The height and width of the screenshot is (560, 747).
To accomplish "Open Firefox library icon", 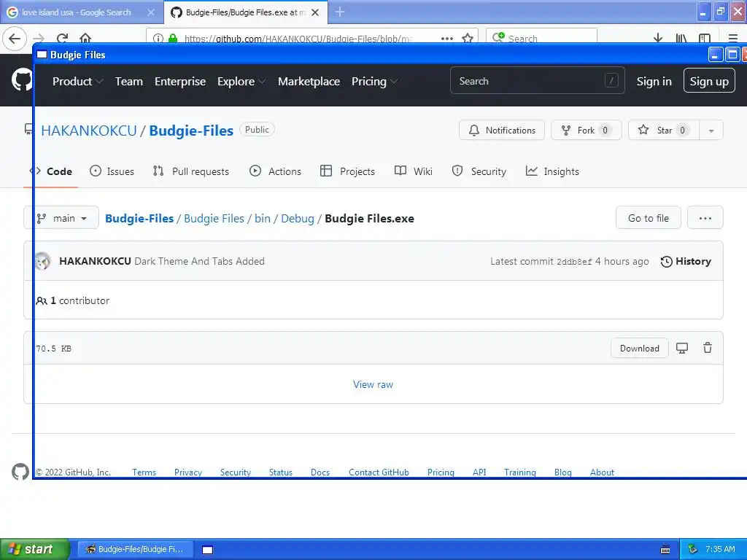I will tap(681, 38).
